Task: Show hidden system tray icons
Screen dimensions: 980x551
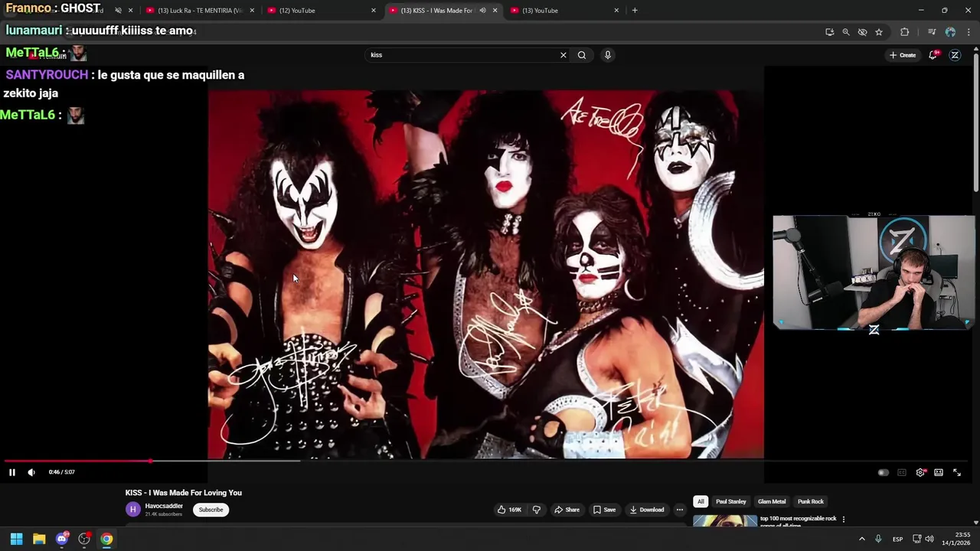Action: (862, 539)
